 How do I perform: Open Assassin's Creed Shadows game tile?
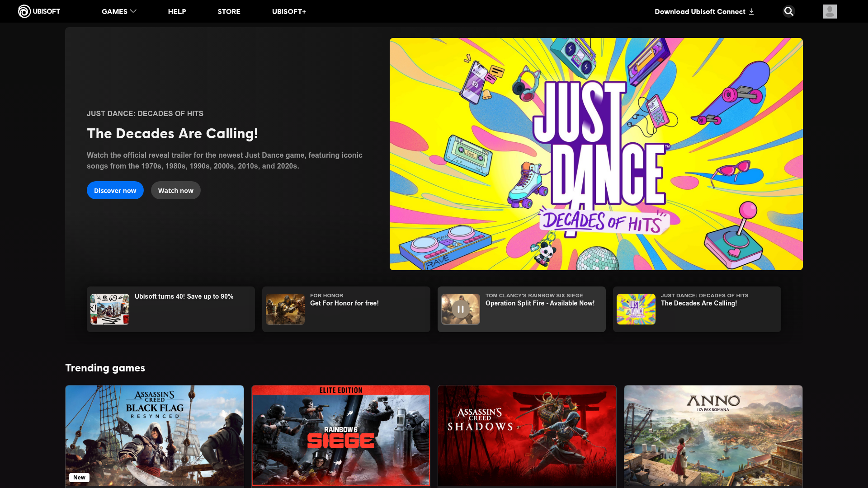coord(527,436)
